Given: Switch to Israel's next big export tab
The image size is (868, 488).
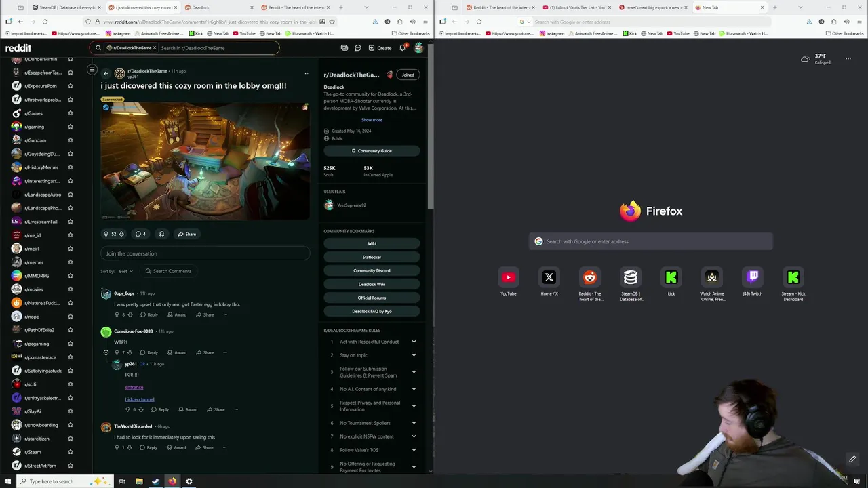Looking at the screenshot, I should pyautogui.click(x=654, y=7).
